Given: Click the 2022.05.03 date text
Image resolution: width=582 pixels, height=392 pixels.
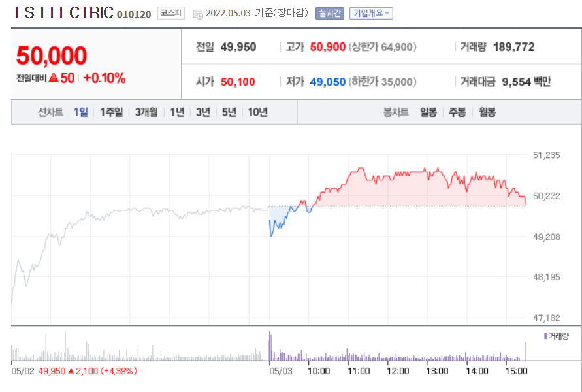Looking at the screenshot, I should click(x=228, y=13).
